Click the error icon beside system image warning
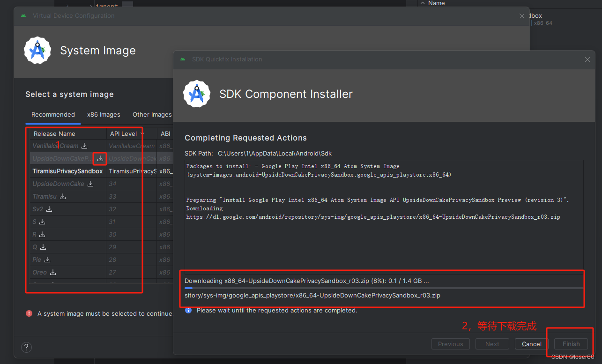 click(x=30, y=313)
